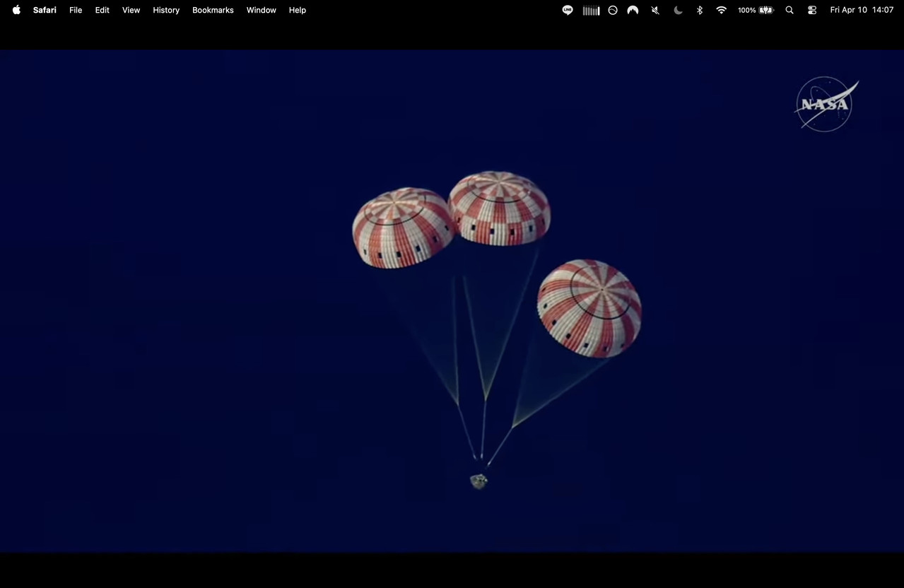Open the File menu
Screen dimensions: 904x588
click(x=76, y=10)
